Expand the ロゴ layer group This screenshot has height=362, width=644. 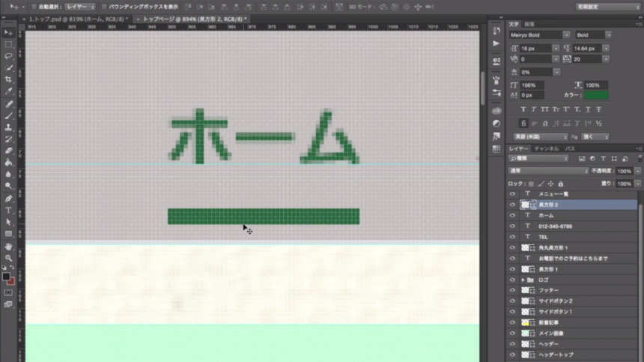523,280
